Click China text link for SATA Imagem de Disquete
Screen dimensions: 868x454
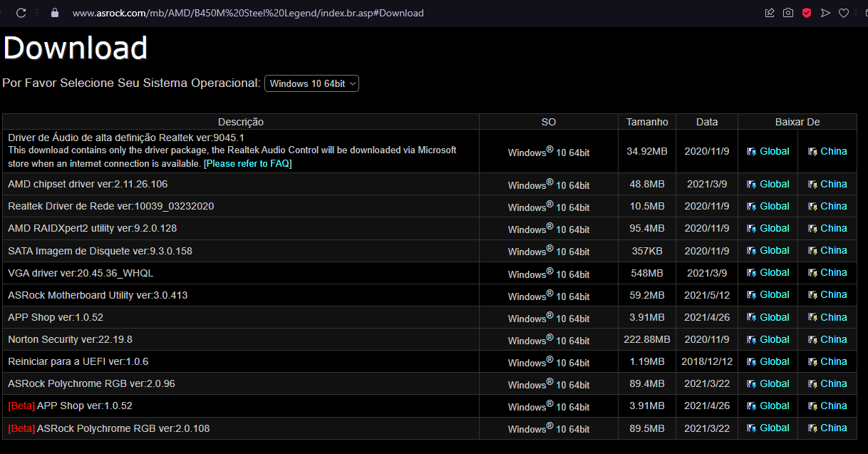[834, 250]
